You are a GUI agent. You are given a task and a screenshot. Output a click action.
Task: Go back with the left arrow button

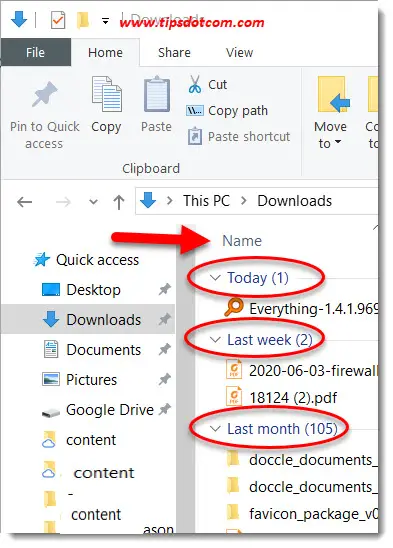24,202
